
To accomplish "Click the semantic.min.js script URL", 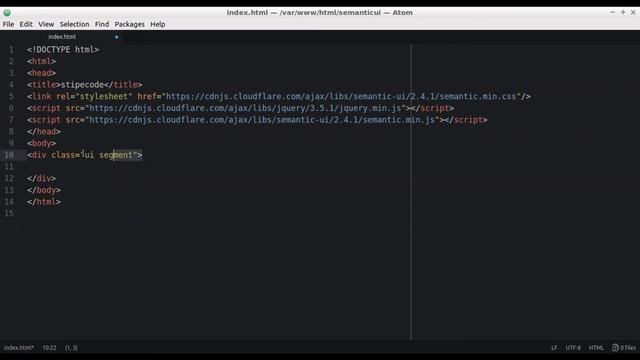I will click(262, 120).
